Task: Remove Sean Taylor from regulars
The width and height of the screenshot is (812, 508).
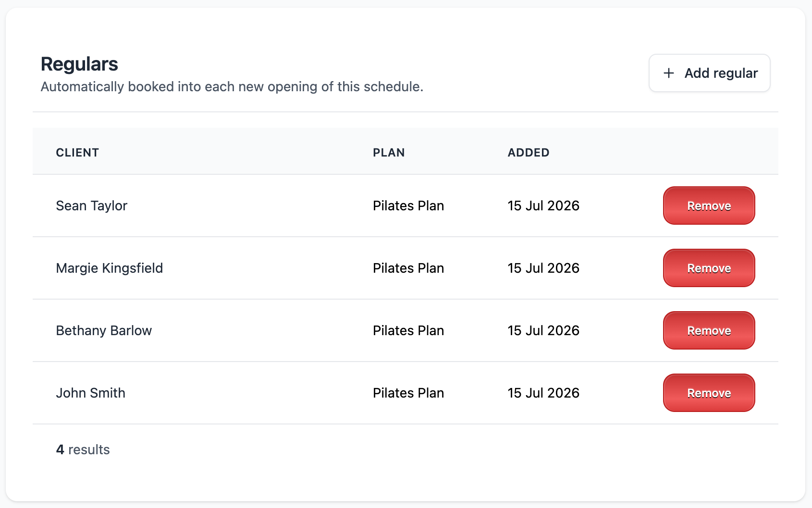Action: click(709, 206)
